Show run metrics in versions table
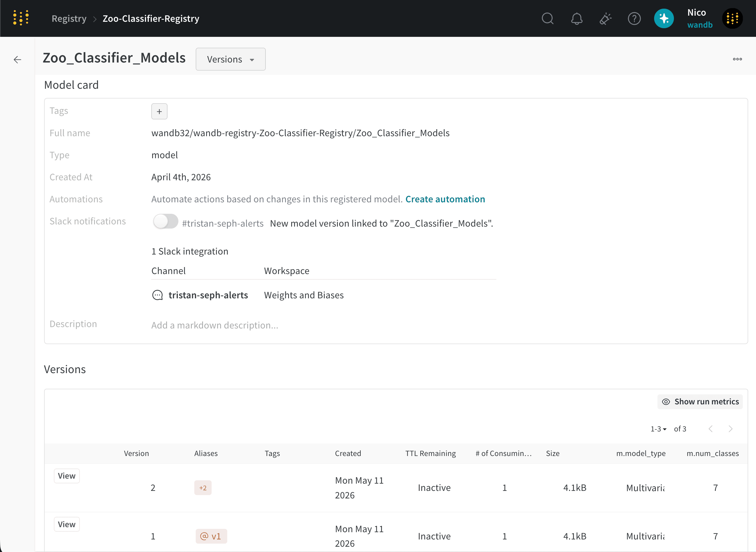This screenshot has height=552, width=756. pyautogui.click(x=700, y=402)
